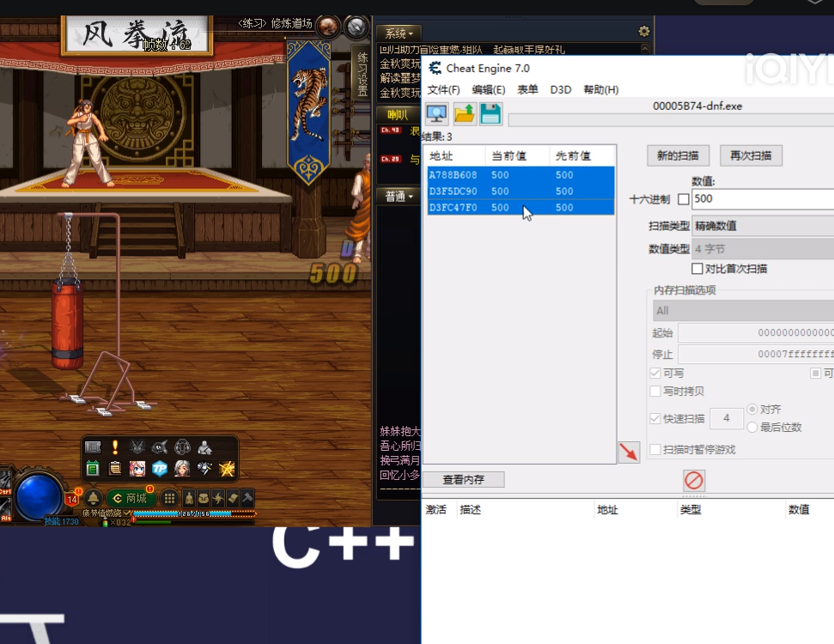
Task: Click the grey headphones icon
Action: 182,447
